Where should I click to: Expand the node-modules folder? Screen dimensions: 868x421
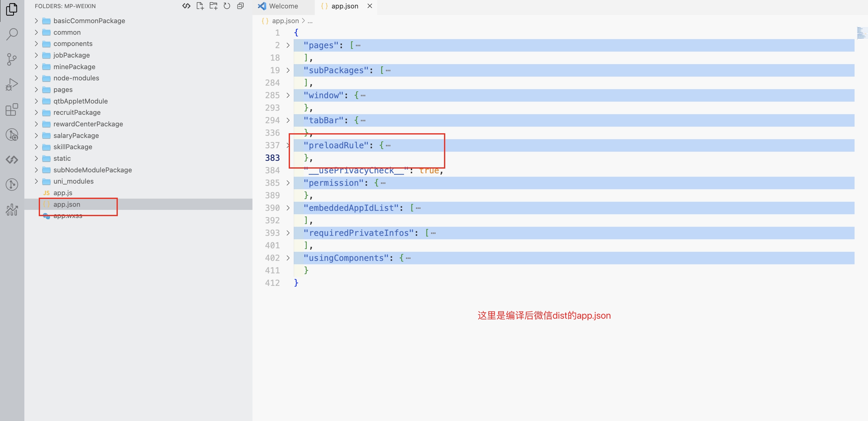point(36,78)
